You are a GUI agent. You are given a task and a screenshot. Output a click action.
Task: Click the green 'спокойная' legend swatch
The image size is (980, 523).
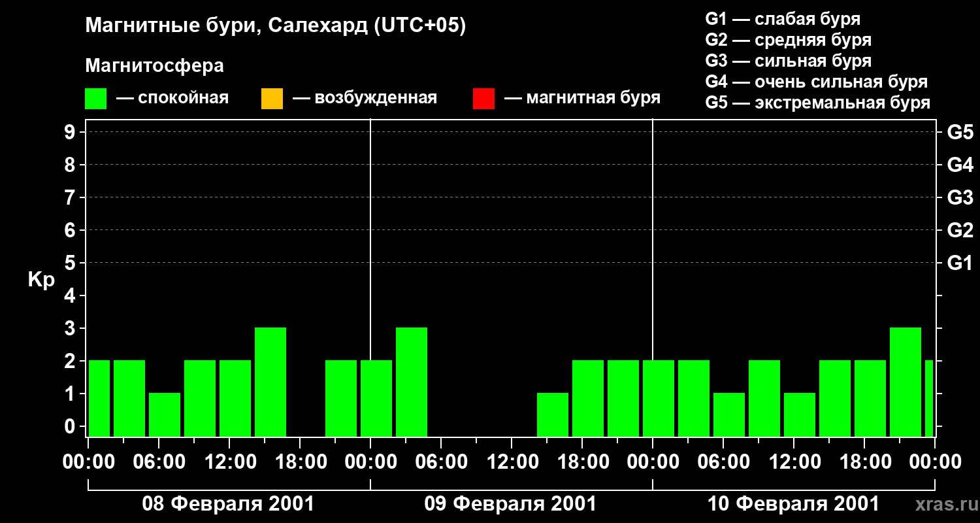coord(96,99)
